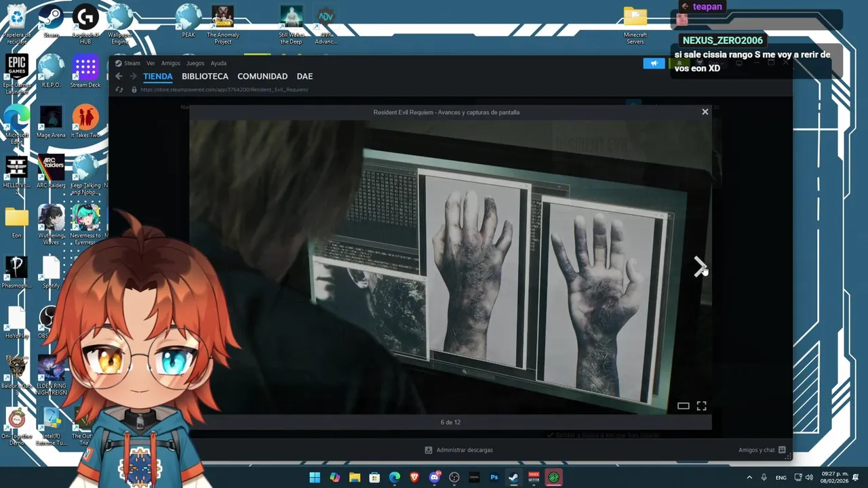Launch ELDEN RING NIGHTREIGN shortcut
The width and height of the screenshot is (868, 488).
tap(51, 375)
